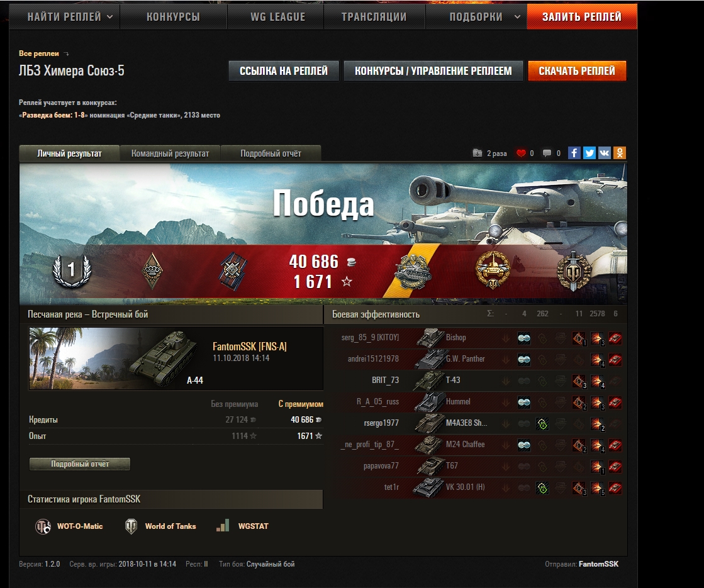This screenshot has width=704, height=588.
Task: Share the replay on VK
Action: pos(605,153)
